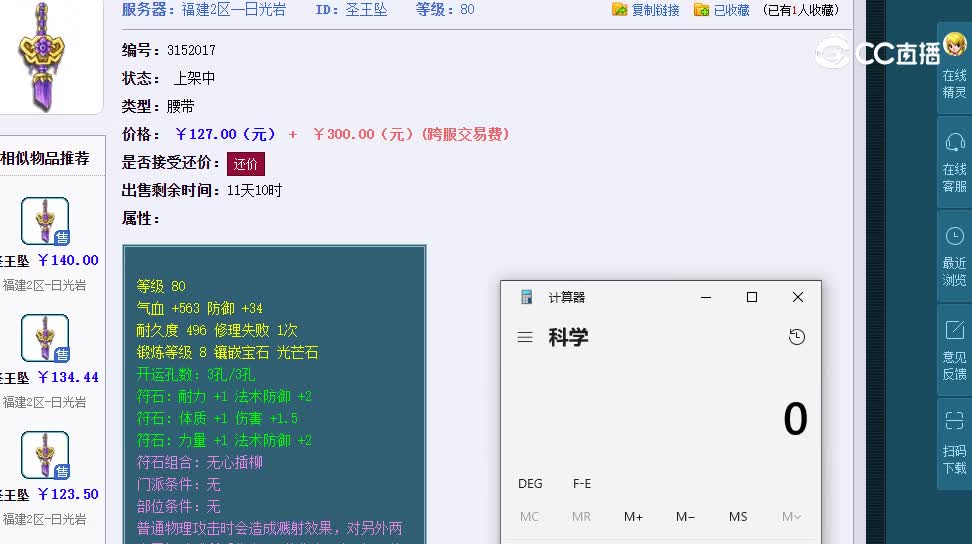Open the calculator history icon

point(797,337)
